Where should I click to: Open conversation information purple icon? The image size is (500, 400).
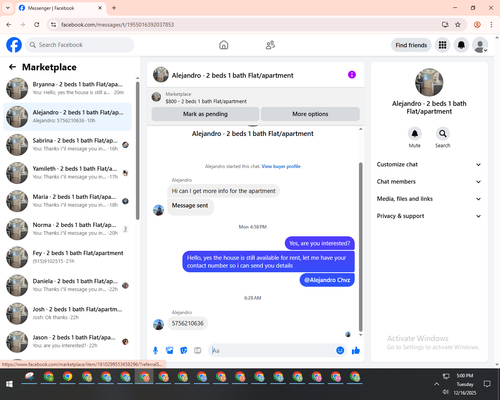tap(352, 75)
